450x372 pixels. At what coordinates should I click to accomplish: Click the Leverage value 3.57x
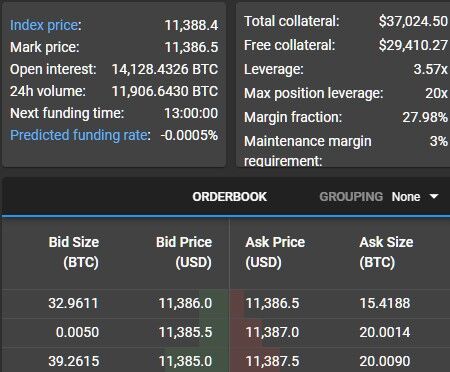point(430,69)
